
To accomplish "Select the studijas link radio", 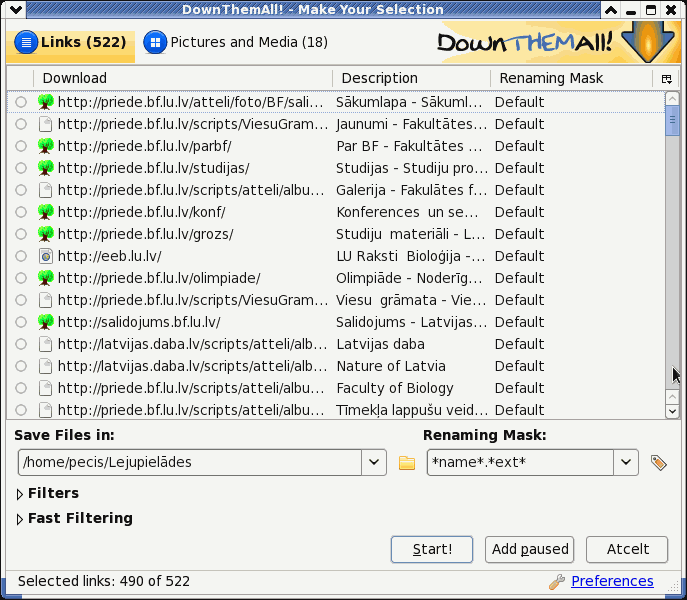I will 21,168.
